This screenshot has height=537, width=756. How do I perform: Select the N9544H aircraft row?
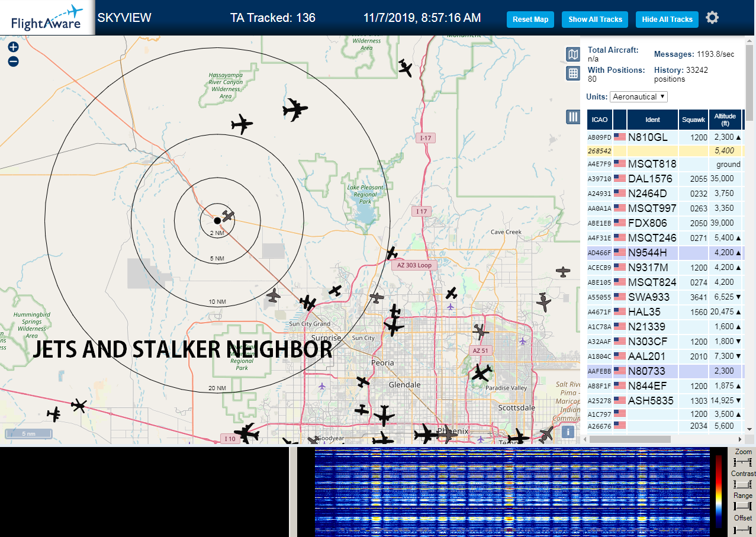coord(665,252)
